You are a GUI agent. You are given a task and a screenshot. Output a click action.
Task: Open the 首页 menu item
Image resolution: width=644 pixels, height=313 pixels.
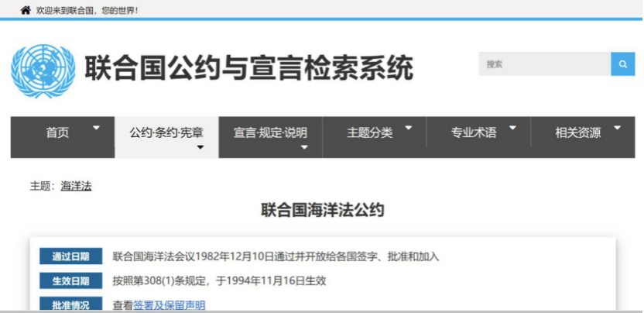tap(57, 132)
